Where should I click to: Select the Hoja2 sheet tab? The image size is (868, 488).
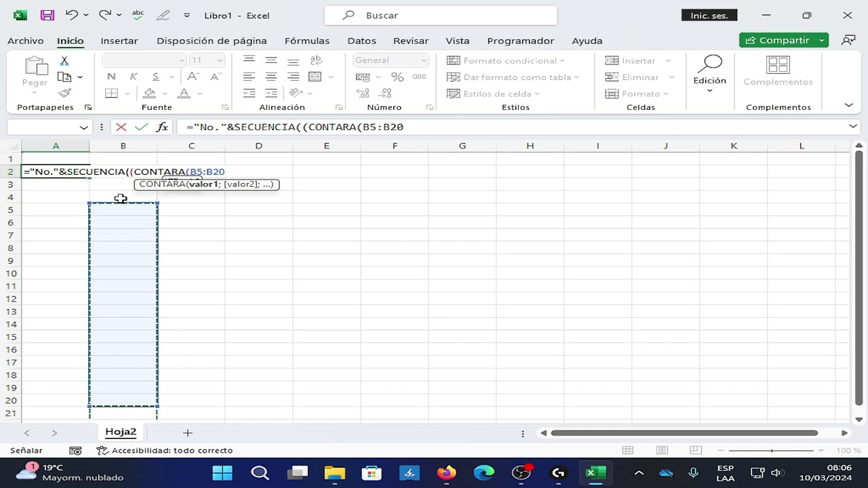[x=121, y=432]
